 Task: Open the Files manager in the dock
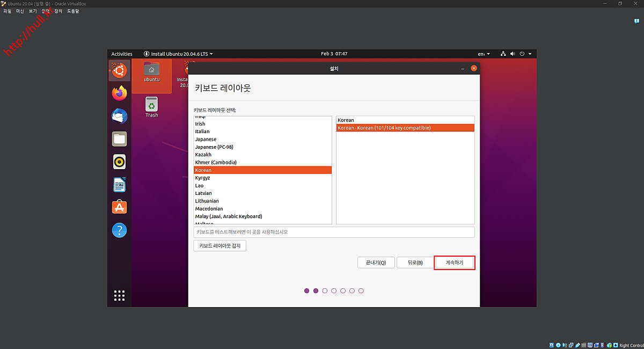pyautogui.click(x=119, y=139)
